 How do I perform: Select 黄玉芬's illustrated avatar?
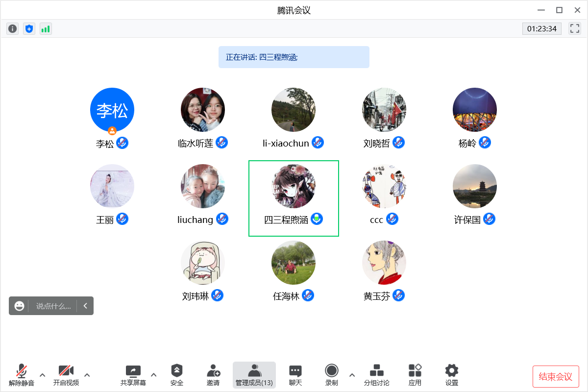[384, 263]
